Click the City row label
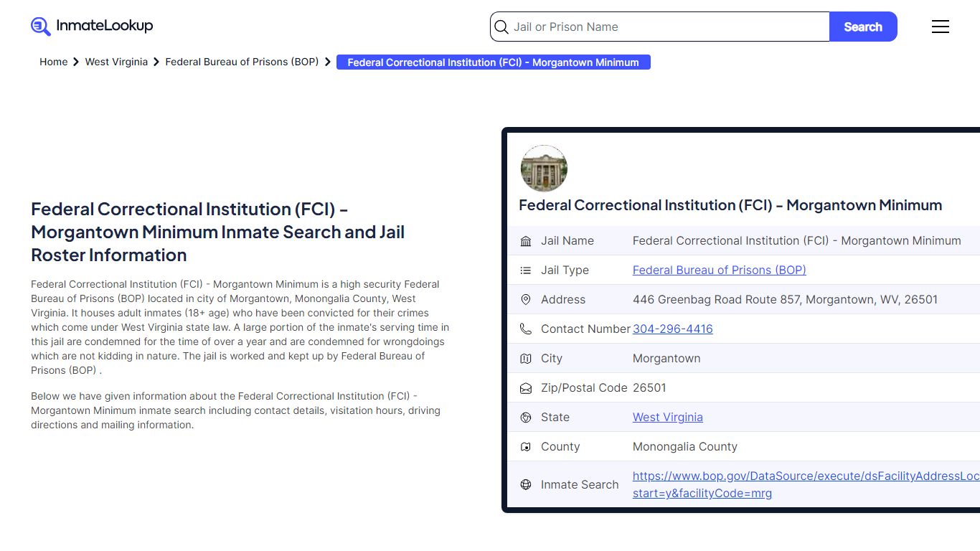The width and height of the screenshot is (980, 551). [x=552, y=359]
